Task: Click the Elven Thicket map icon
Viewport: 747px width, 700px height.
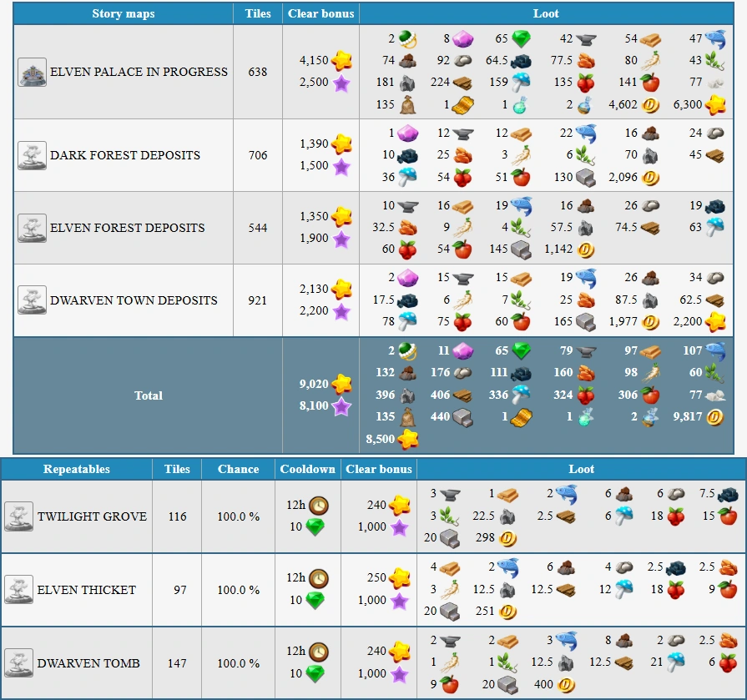Action: (18, 590)
